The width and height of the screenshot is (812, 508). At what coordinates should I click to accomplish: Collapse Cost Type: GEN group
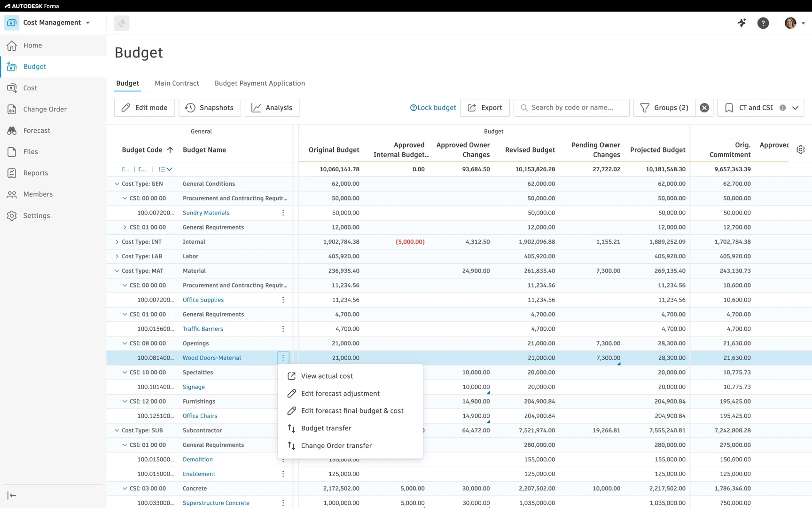pyautogui.click(x=117, y=184)
